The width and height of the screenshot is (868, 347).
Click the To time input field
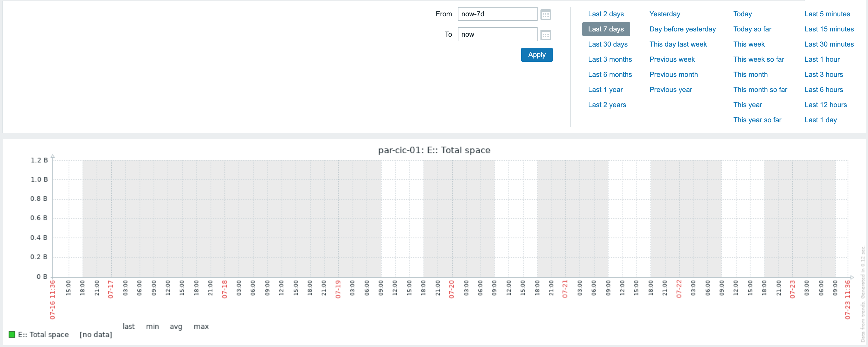point(497,34)
